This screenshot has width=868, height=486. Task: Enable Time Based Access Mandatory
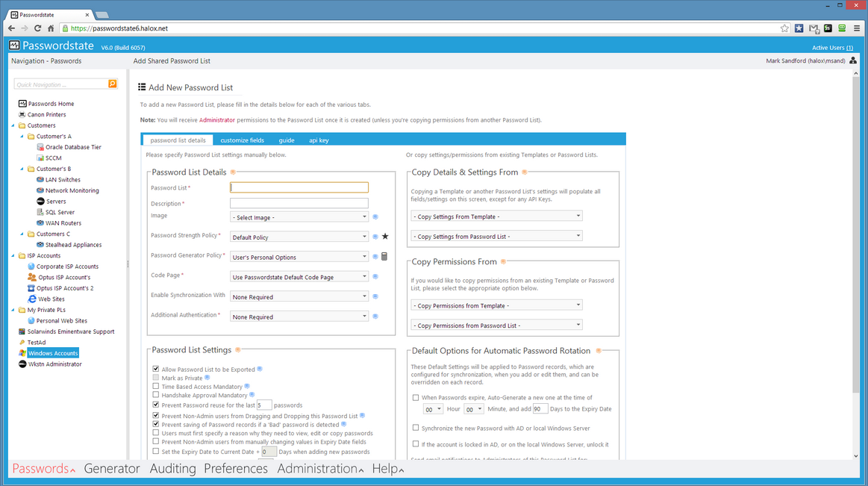(155, 387)
